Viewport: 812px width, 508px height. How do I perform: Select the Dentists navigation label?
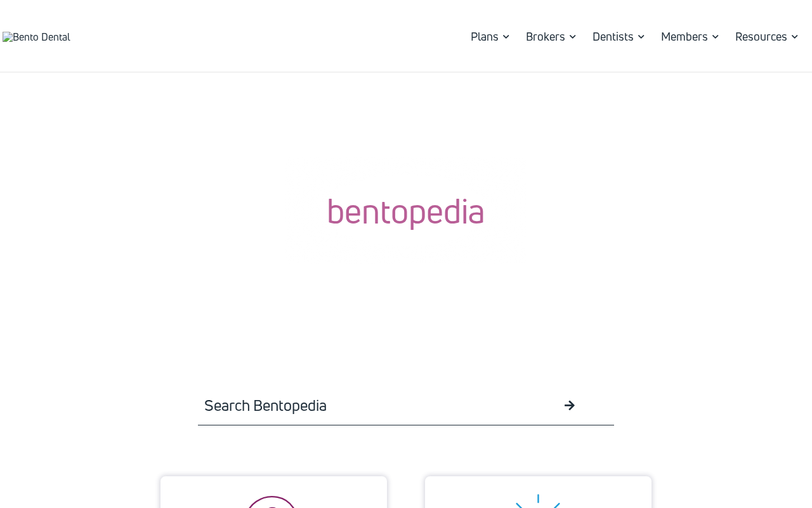[613, 37]
